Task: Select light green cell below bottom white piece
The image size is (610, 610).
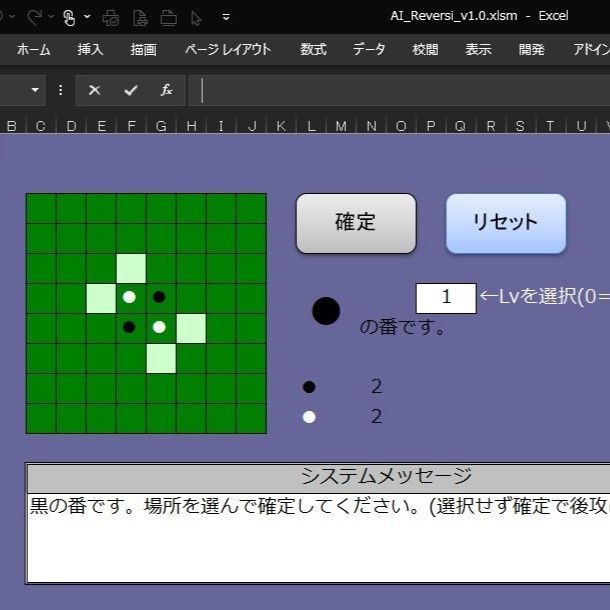Action: (161, 358)
